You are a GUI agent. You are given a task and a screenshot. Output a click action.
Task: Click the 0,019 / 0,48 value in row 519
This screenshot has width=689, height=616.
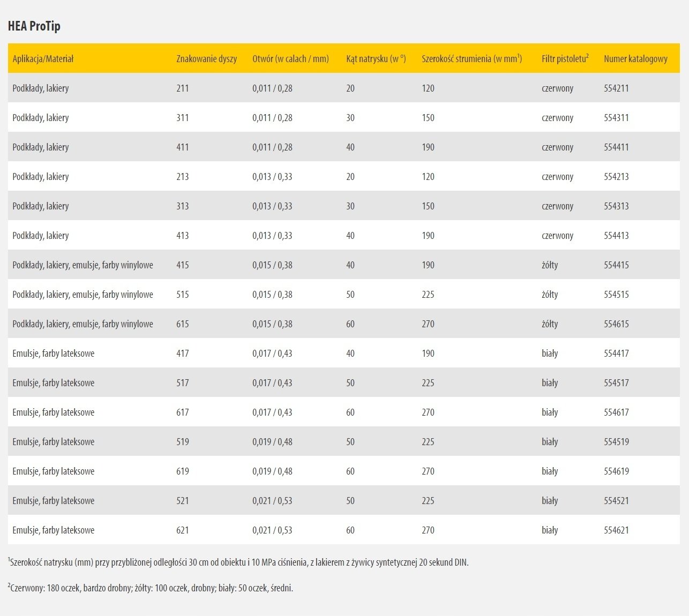(x=272, y=442)
